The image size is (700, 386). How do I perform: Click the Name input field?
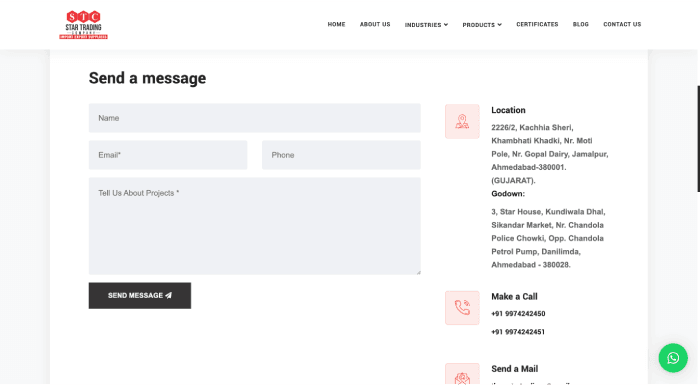click(x=254, y=118)
